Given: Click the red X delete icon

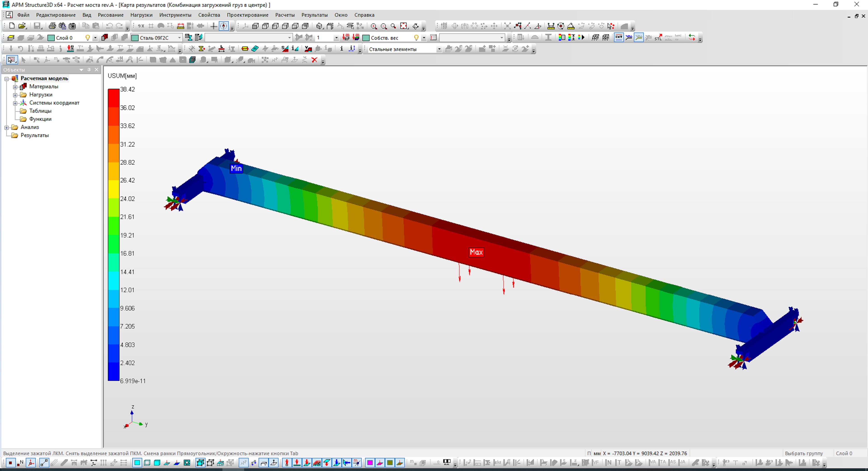Looking at the screenshot, I should point(314,60).
